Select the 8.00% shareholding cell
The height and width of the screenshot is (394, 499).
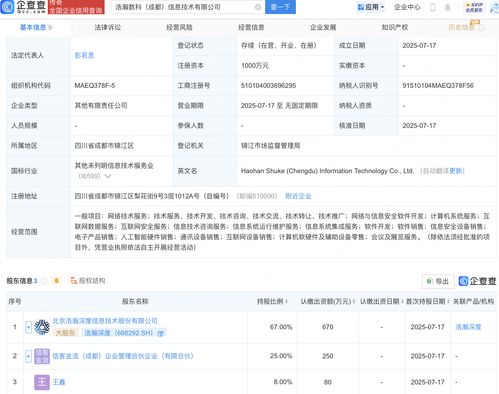coord(283,382)
